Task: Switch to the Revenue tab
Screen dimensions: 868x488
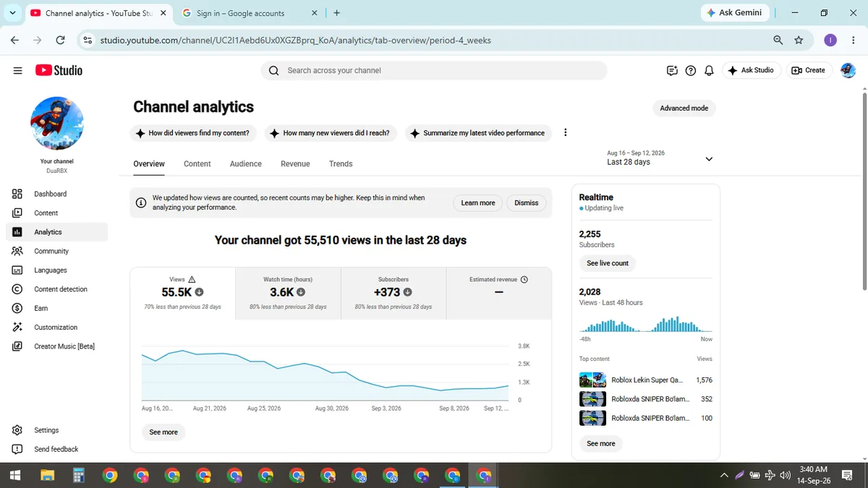Action: (x=295, y=164)
